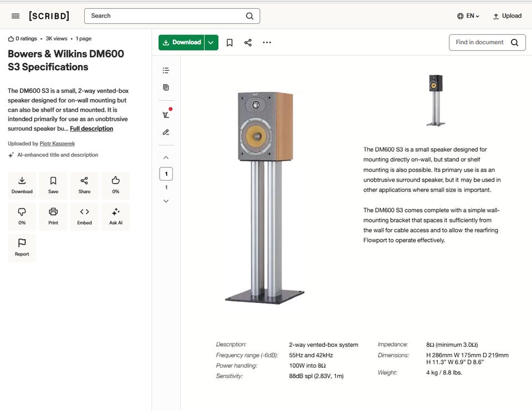Share document from top toolbar
The image size is (532, 411).
pyautogui.click(x=248, y=43)
